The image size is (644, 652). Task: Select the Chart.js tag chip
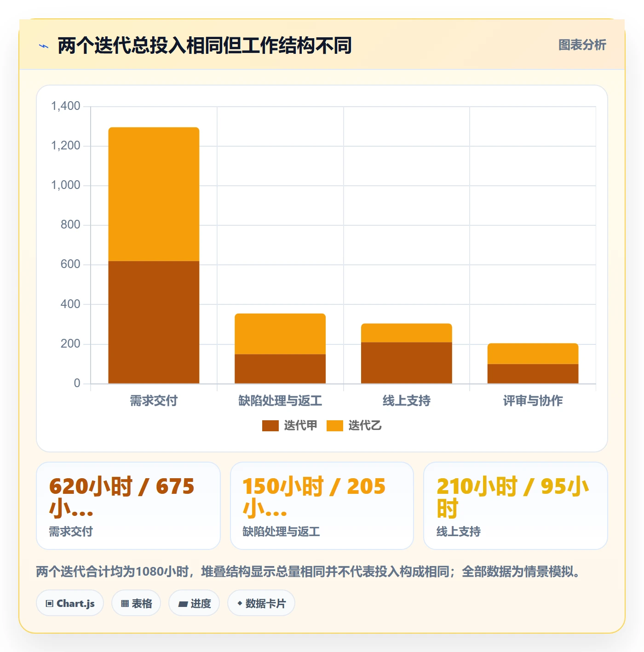[x=70, y=603]
